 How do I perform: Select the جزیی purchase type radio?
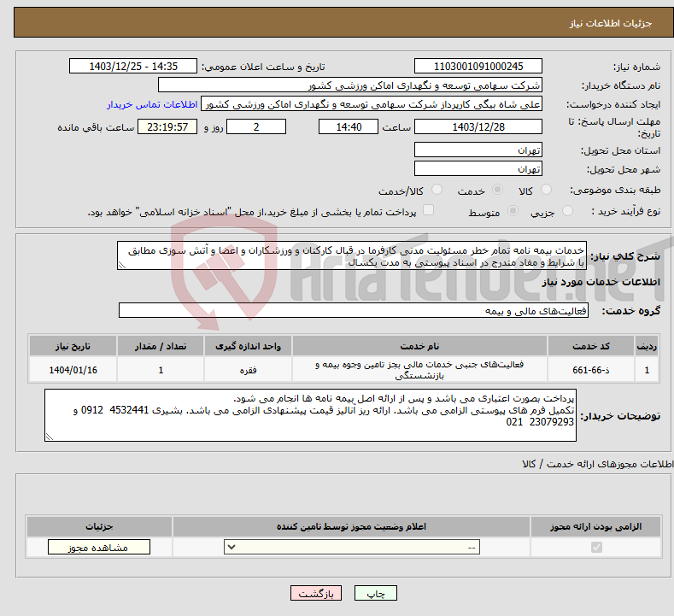pyautogui.click(x=567, y=211)
